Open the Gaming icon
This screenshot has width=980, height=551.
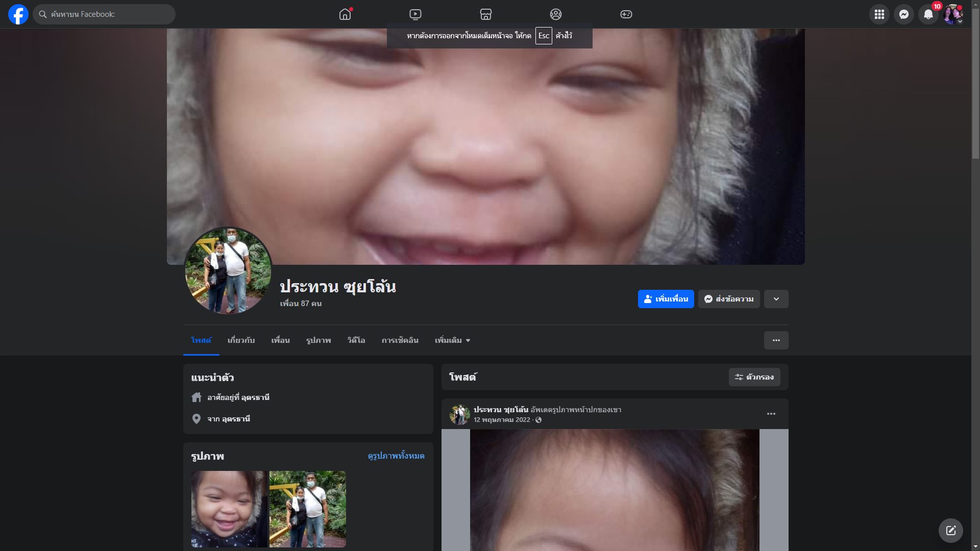click(x=626, y=14)
